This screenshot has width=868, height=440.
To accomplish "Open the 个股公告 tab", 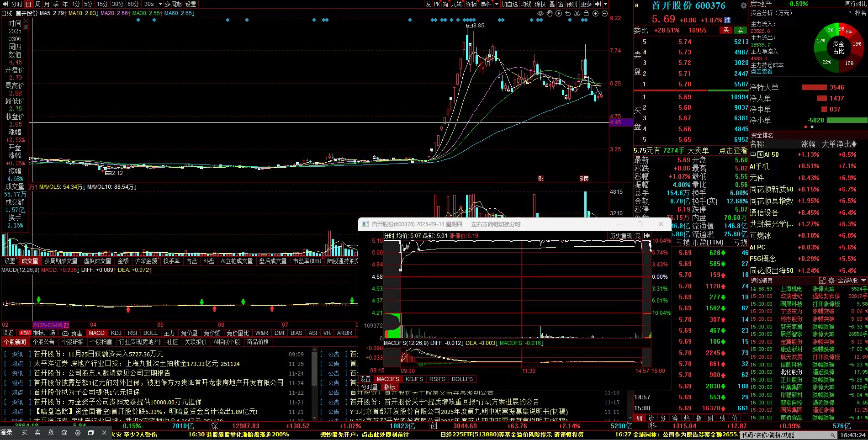I will pyautogui.click(x=43, y=342).
